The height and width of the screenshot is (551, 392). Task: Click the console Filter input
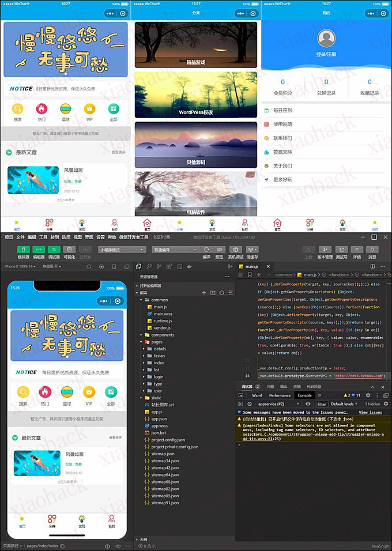click(321, 404)
